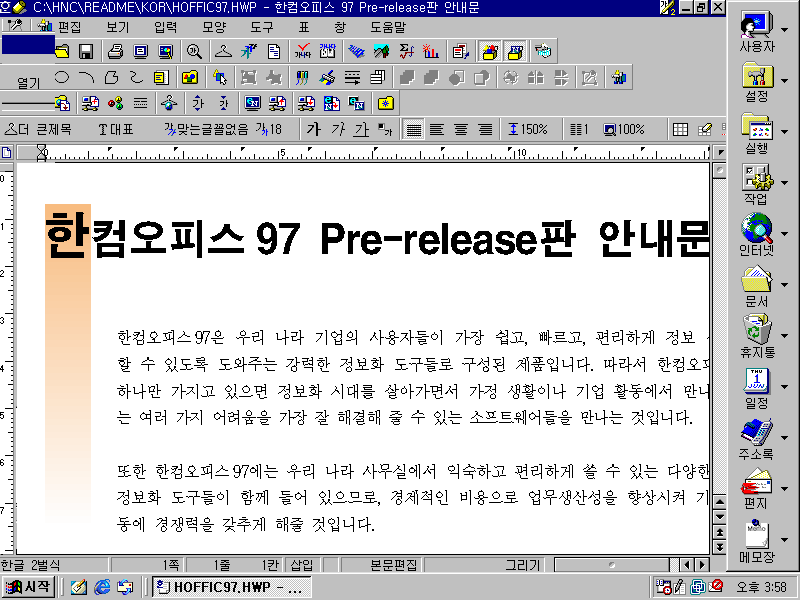Click the save floppy disk icon

pyautogui.click(x=86, y=52)
